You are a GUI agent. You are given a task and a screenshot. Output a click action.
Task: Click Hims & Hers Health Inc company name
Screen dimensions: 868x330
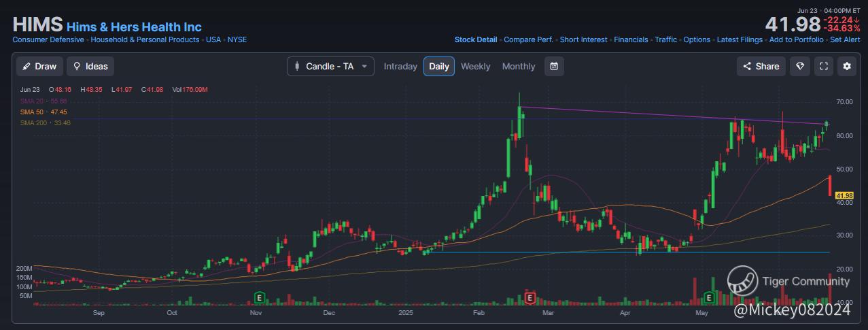point(134,27)
